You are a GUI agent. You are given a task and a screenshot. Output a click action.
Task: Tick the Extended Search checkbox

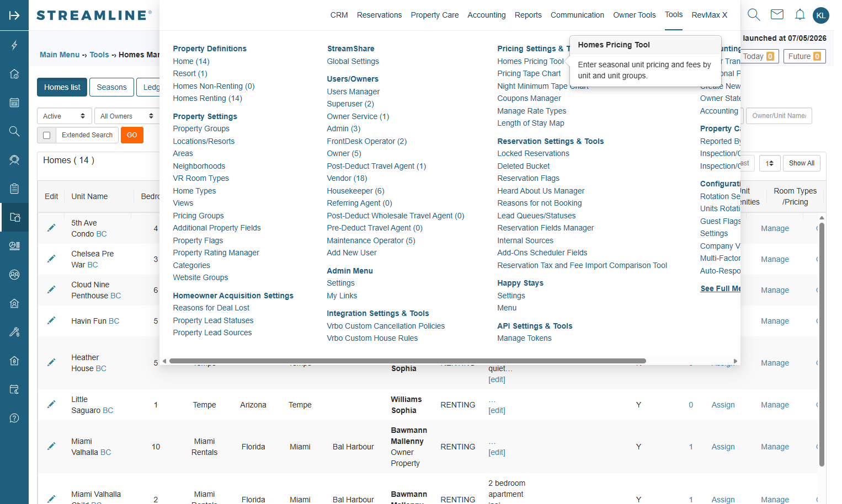46,135
